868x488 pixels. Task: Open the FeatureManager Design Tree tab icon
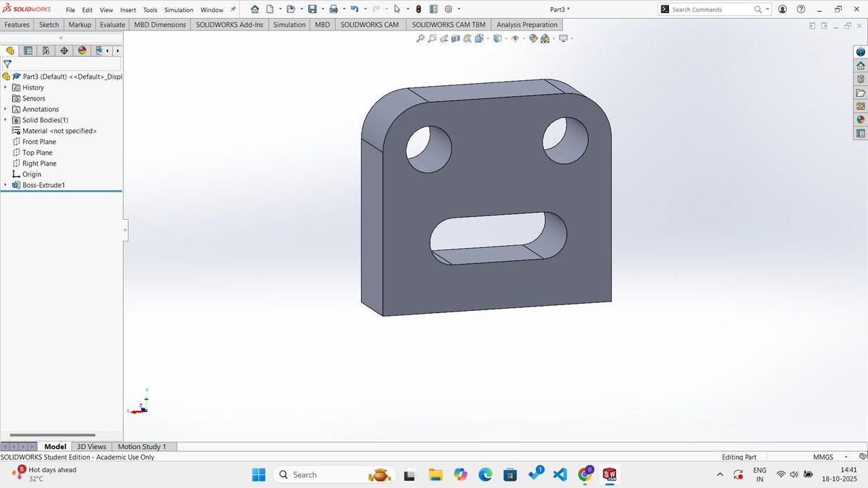tap(10, 51)
